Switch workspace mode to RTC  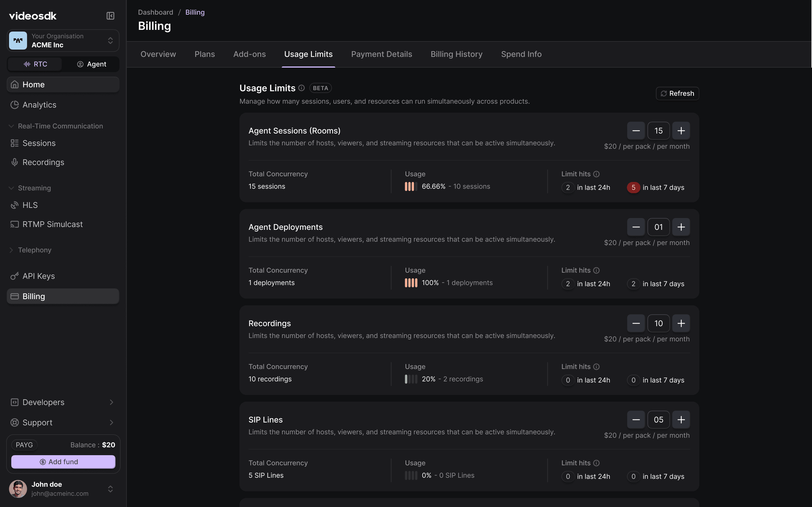point(35,64)
